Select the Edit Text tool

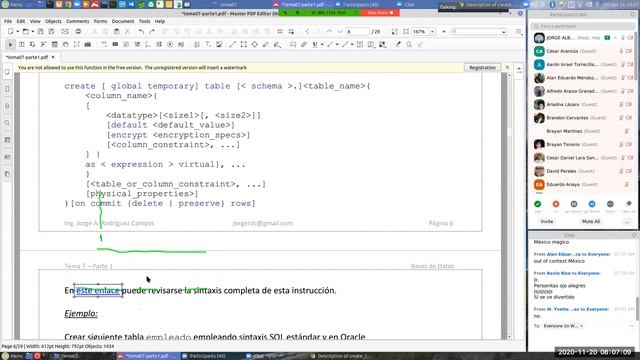click(x=22, y=44)
